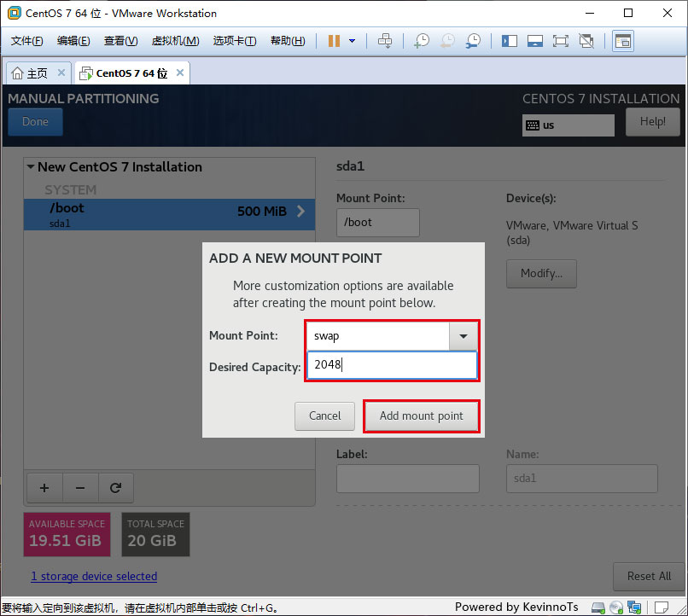Viewport: 688px width, 616px height.
Task: Click the message log status icon
Action: pos(662,607)
